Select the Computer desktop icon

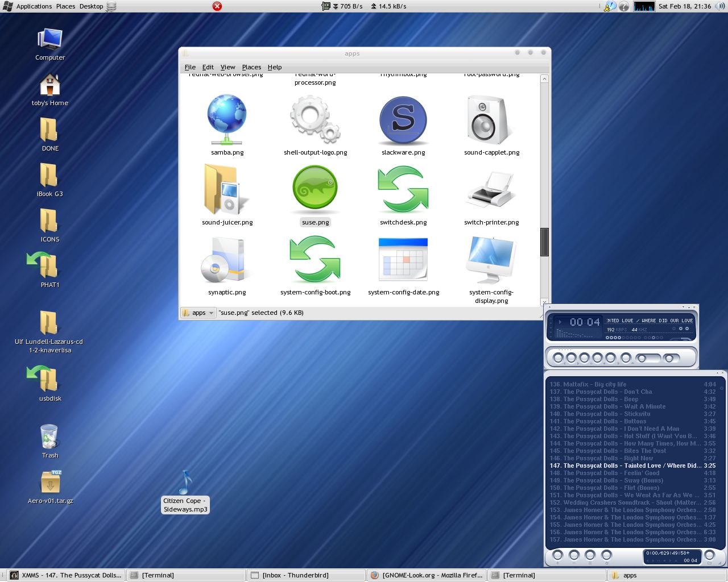click(x=50, y=40)
